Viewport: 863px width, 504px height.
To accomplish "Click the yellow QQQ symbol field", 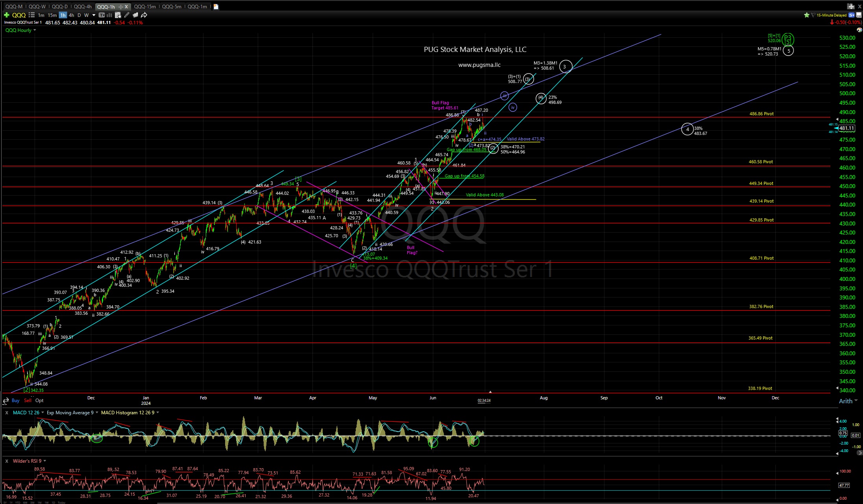I will tap(19, 15).
